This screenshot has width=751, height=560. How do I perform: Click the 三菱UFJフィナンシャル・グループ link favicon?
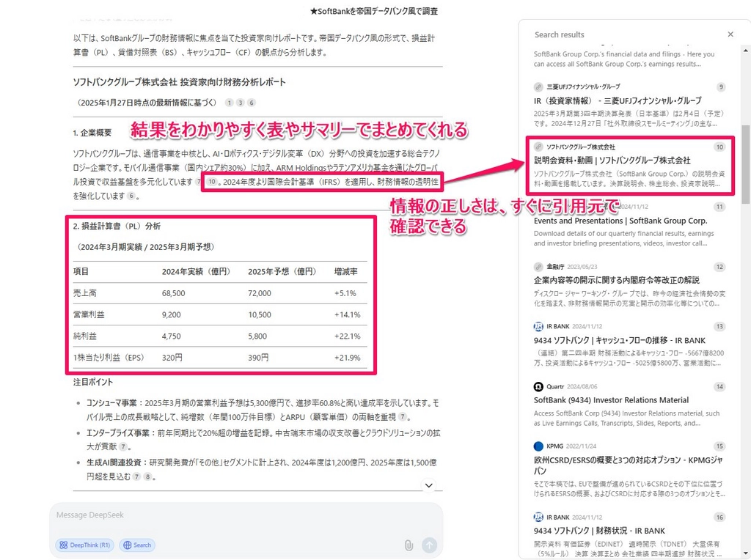click(x=538, y=87)
